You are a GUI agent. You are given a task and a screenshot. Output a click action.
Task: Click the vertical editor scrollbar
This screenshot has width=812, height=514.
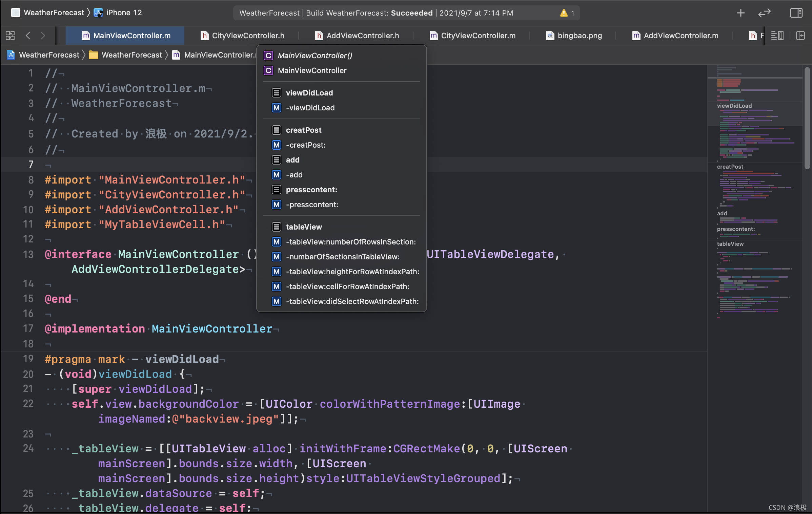pyautogui.click(x=807, y=119)
